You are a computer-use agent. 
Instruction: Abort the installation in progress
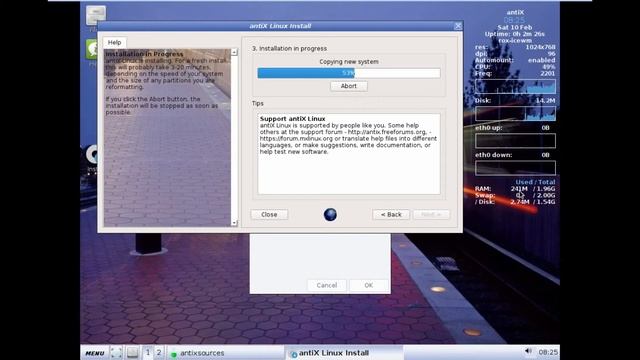pos(349,86)
